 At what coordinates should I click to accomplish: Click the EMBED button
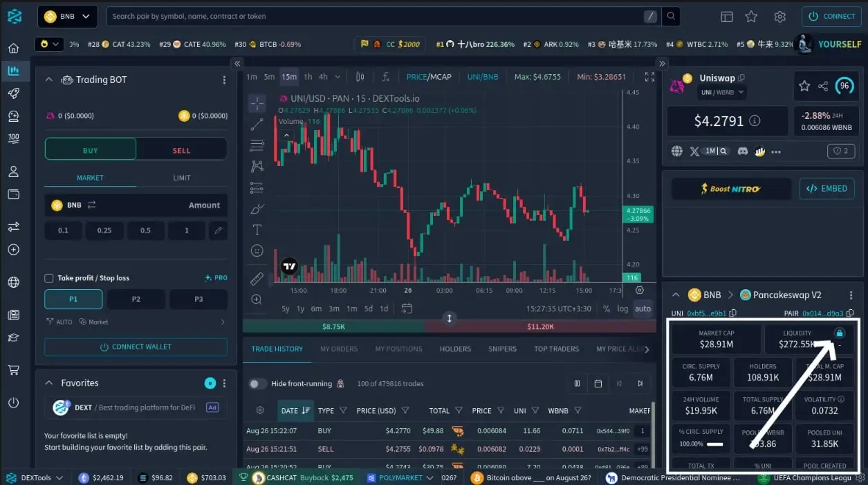click(x=827, y=188)
